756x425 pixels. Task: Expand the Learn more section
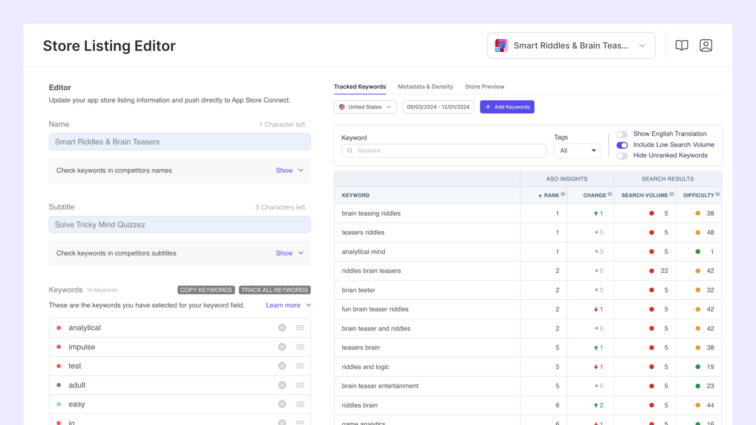(x=288, y=305)
